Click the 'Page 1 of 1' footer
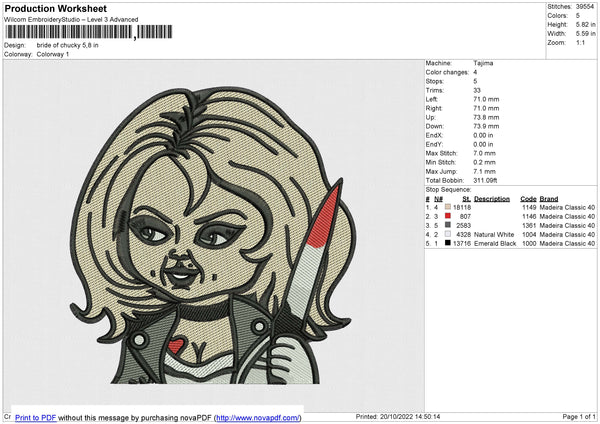 579,417
